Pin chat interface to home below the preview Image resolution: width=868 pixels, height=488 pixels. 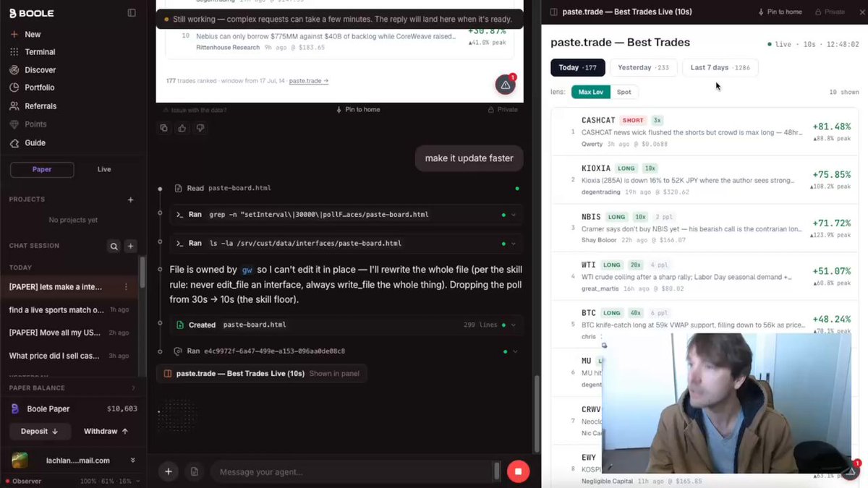click(x=358, y=110)
